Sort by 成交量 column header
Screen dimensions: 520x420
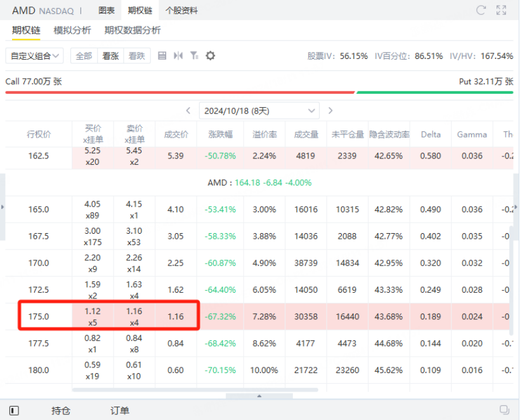tap(306, 134)
